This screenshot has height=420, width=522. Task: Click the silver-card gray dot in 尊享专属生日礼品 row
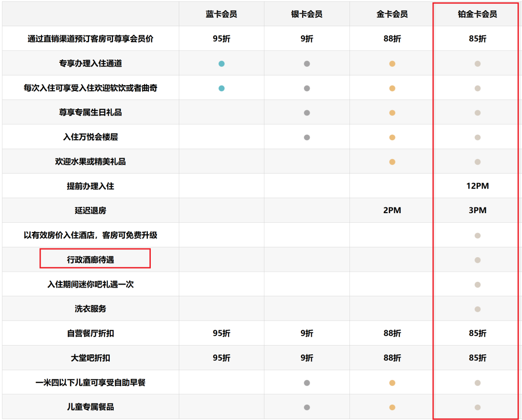click(307, 113)
